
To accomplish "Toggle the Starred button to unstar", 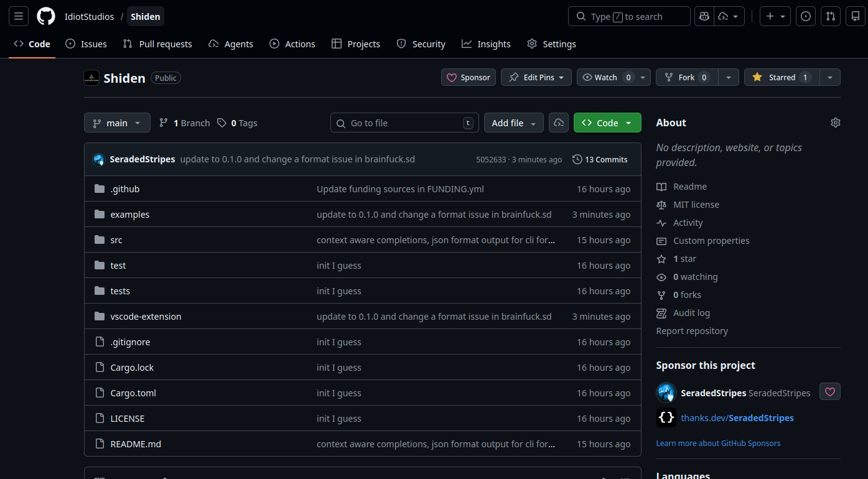I will tap(782, 78).
